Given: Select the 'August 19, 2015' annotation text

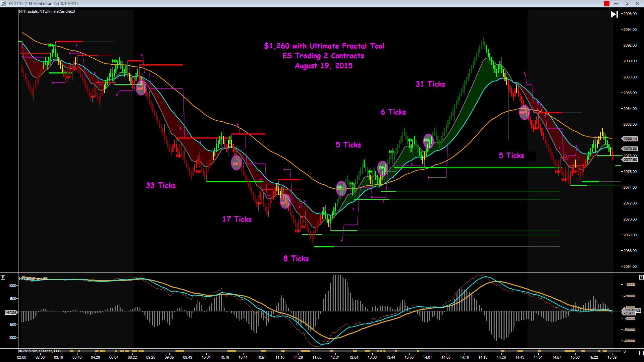Looking at the screenshot, I should (324, 66).
